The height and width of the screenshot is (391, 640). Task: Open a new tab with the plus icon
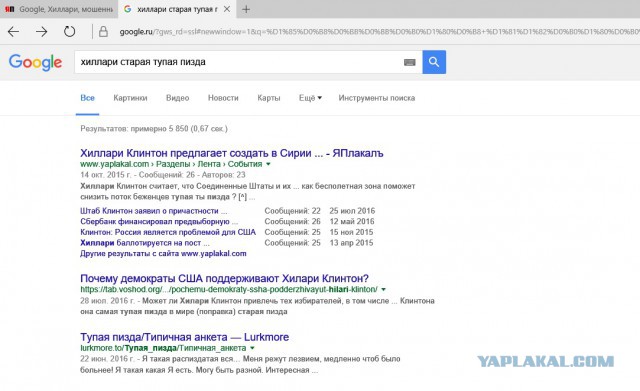[246, 9]
